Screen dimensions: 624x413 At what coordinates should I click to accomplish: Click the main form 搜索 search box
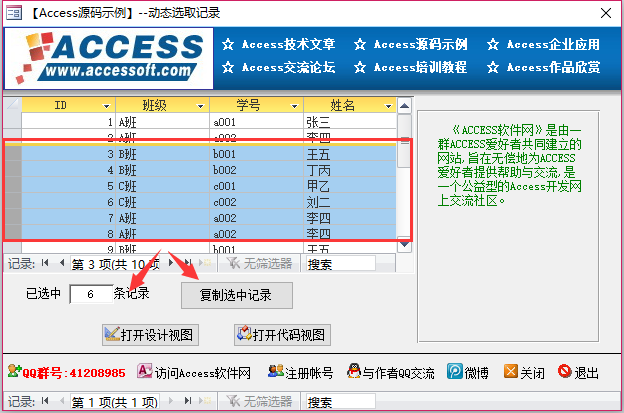(341, 402)
